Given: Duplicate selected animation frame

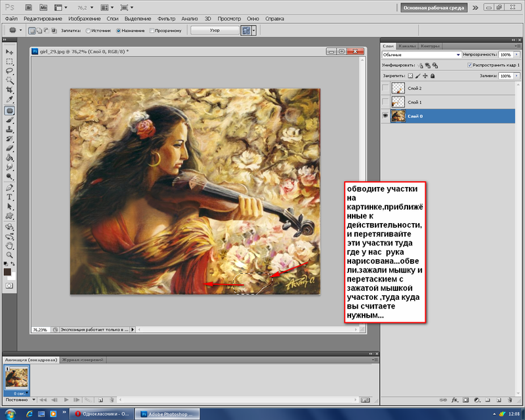Looking at the screenshot, I should 100,400.
